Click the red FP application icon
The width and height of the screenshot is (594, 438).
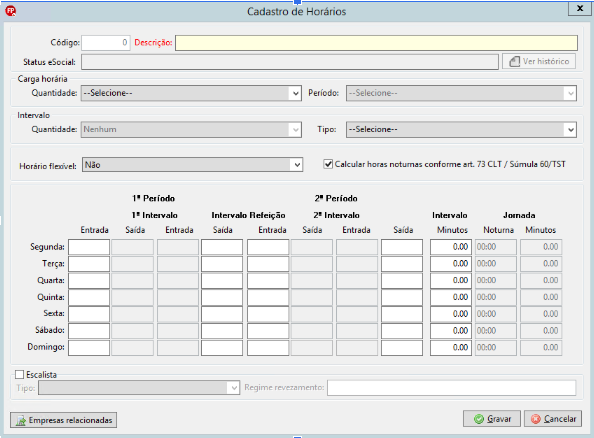tap(11, 11)
